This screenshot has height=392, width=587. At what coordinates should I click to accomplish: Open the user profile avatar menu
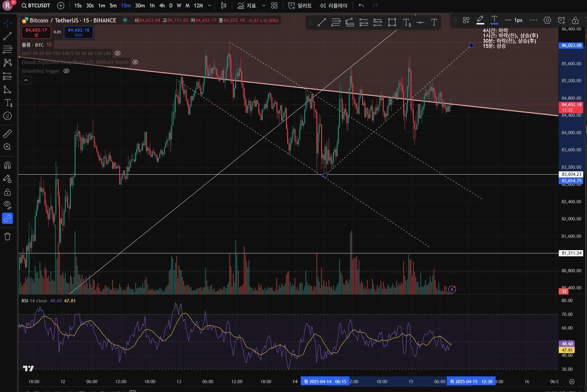[8, 5]
